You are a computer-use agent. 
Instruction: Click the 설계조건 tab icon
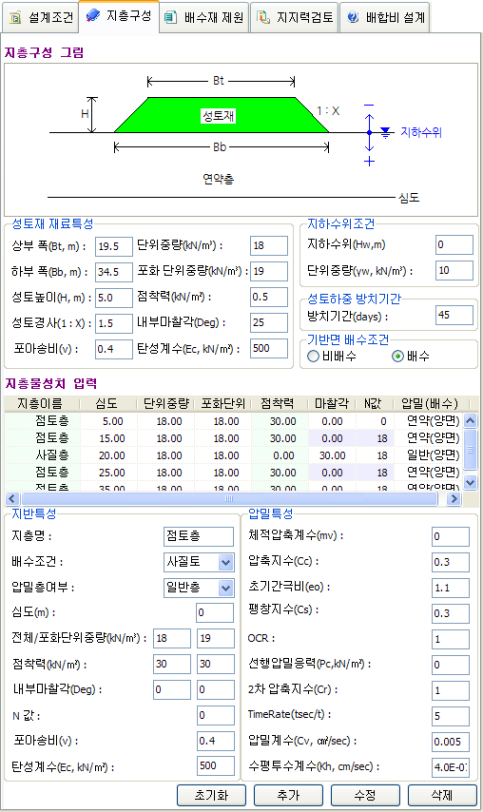pos(16,18)
